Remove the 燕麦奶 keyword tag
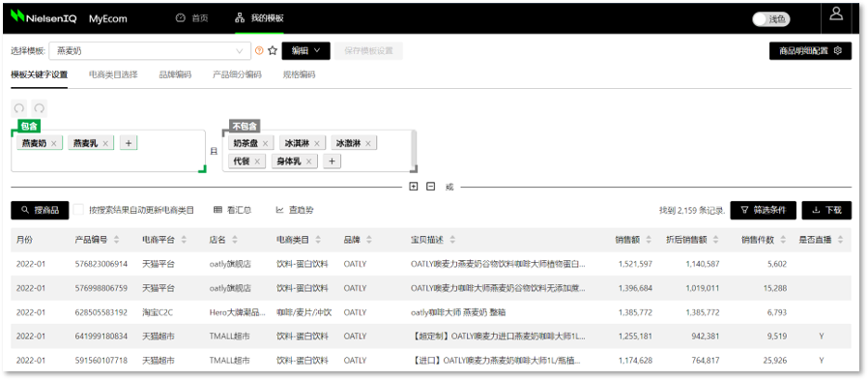This screenshot has height=380, width=868. pyautogui.click(x=54, y=143)
